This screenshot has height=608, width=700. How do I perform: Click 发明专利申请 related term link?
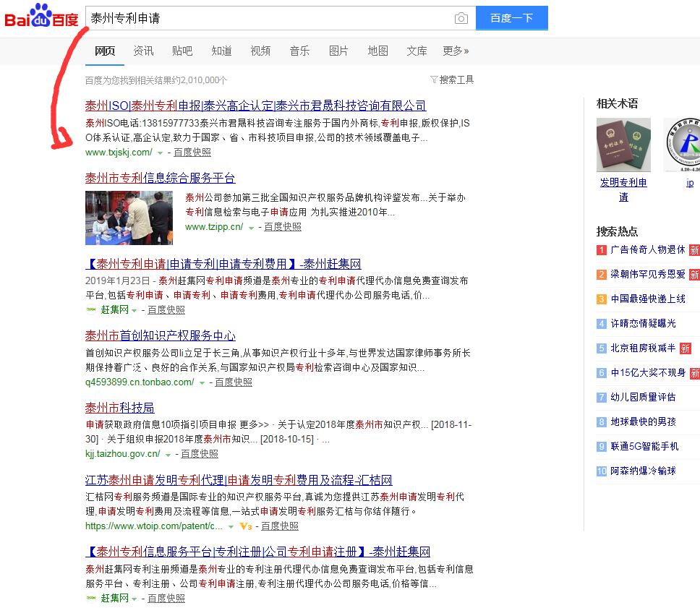(x=623, y=189)
